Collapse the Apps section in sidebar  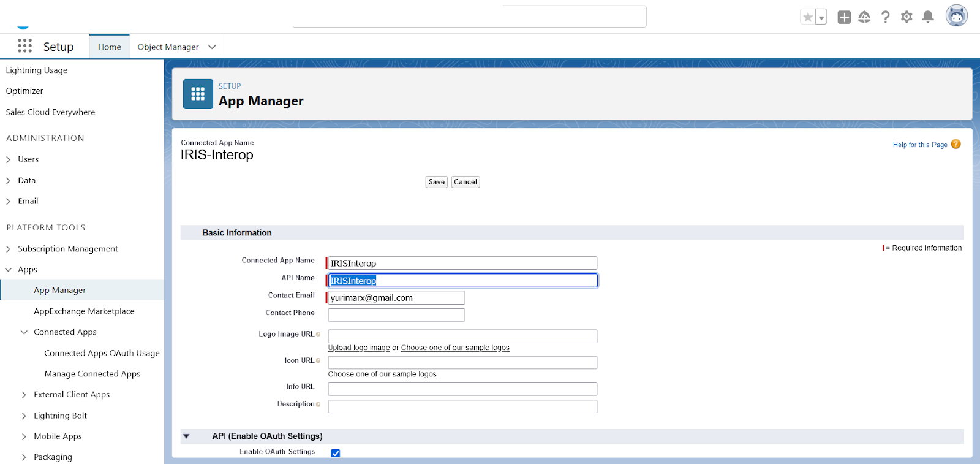[8, 270]
